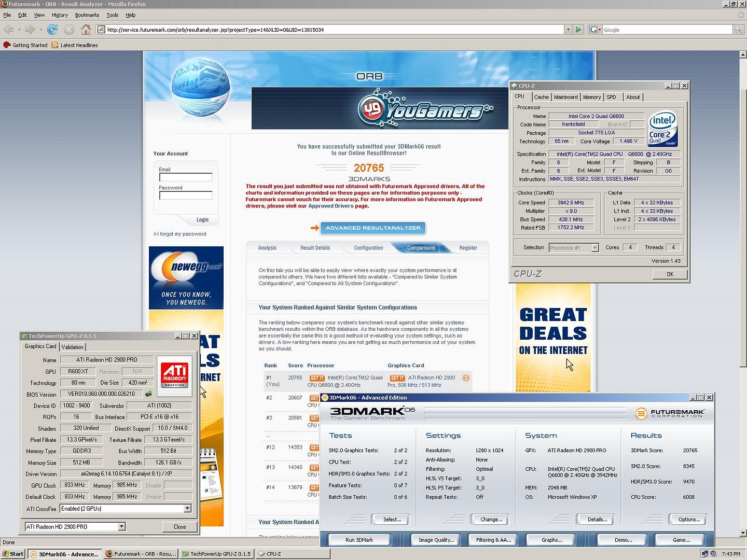
Task: Click the Stop loading icon in Firefox
Action: [x=68, y=30]
